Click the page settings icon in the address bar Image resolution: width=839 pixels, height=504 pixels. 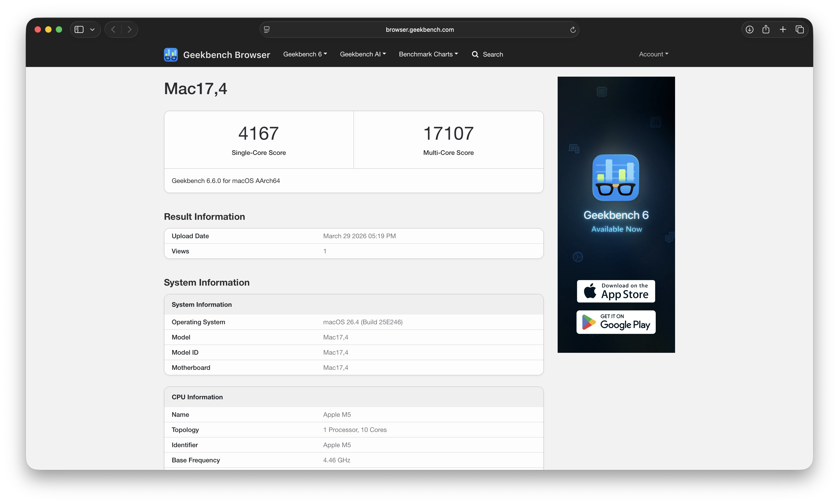pyautogui.click(x=267, y=30)
